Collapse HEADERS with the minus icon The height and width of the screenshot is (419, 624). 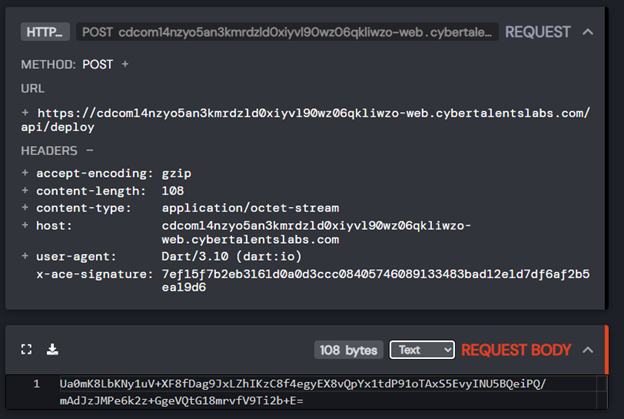(90, 150)
